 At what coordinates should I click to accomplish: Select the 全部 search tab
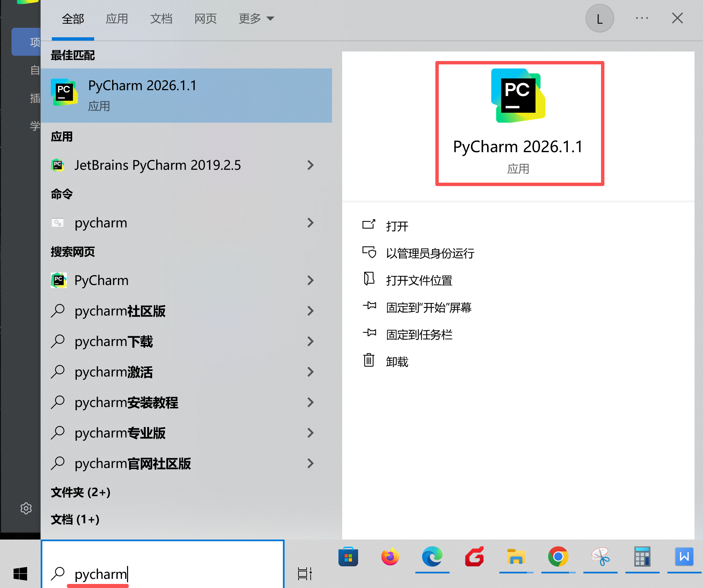coord(73,19)
